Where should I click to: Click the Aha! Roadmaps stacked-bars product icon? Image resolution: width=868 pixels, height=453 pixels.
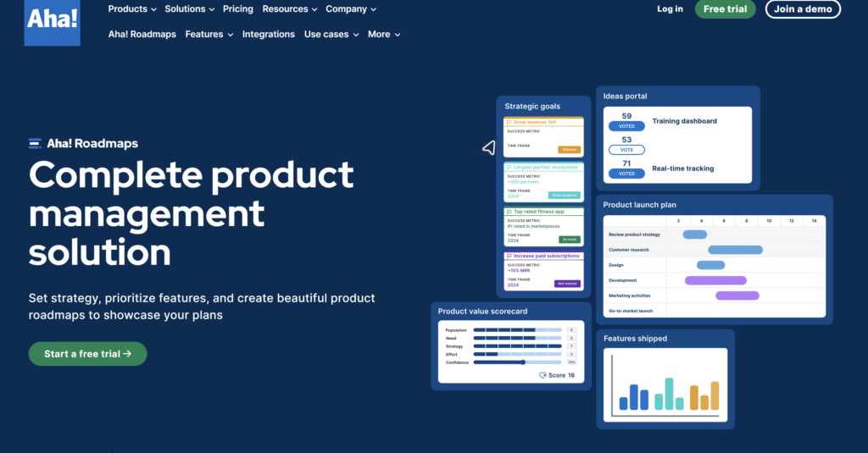35,144
